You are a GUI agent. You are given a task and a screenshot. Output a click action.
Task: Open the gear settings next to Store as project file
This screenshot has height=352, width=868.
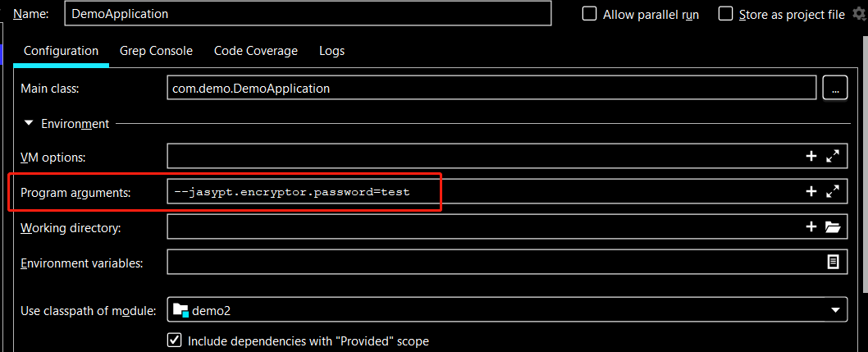pos(859,14)
